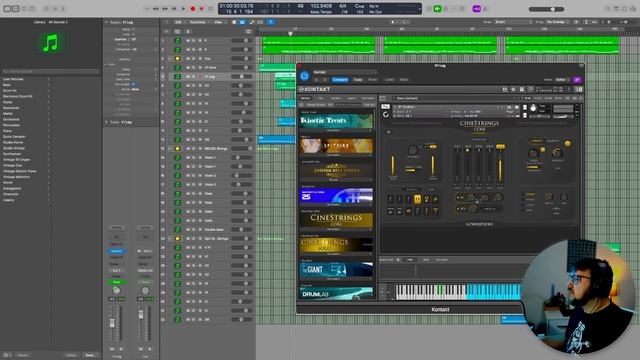Open Multi Rack preset dropdown New (default)
Screen dimensions: 640x360
tap(457, 98)
